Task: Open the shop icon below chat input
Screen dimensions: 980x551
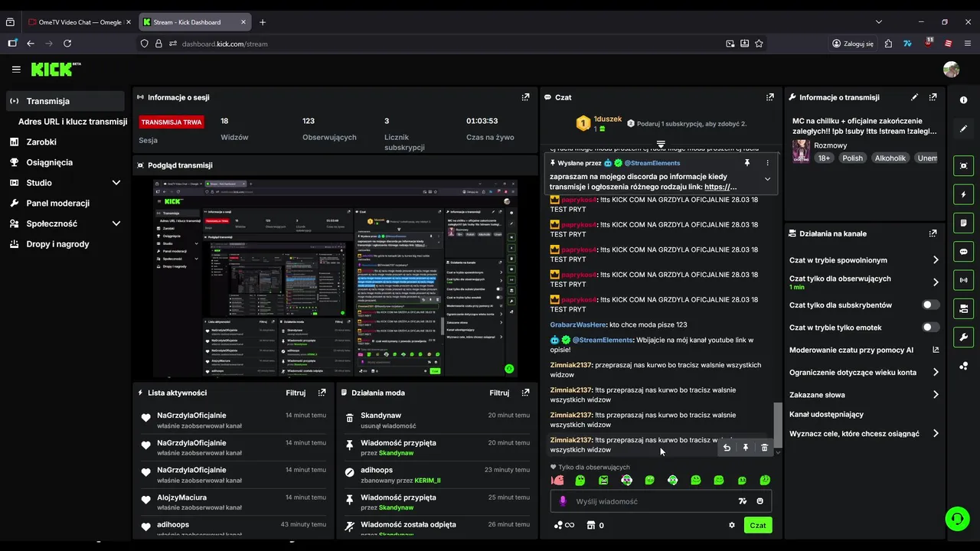Action: point(590,525)
